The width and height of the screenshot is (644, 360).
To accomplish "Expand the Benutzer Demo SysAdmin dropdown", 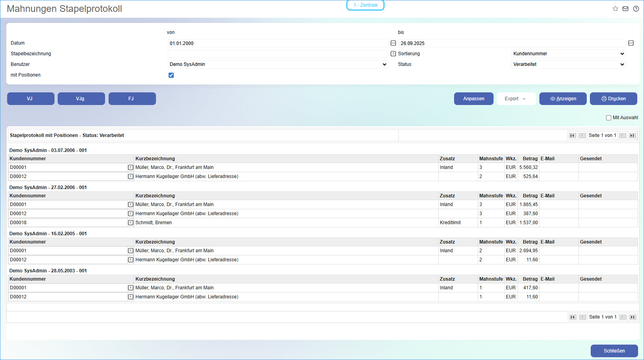I will click(278, 64).
